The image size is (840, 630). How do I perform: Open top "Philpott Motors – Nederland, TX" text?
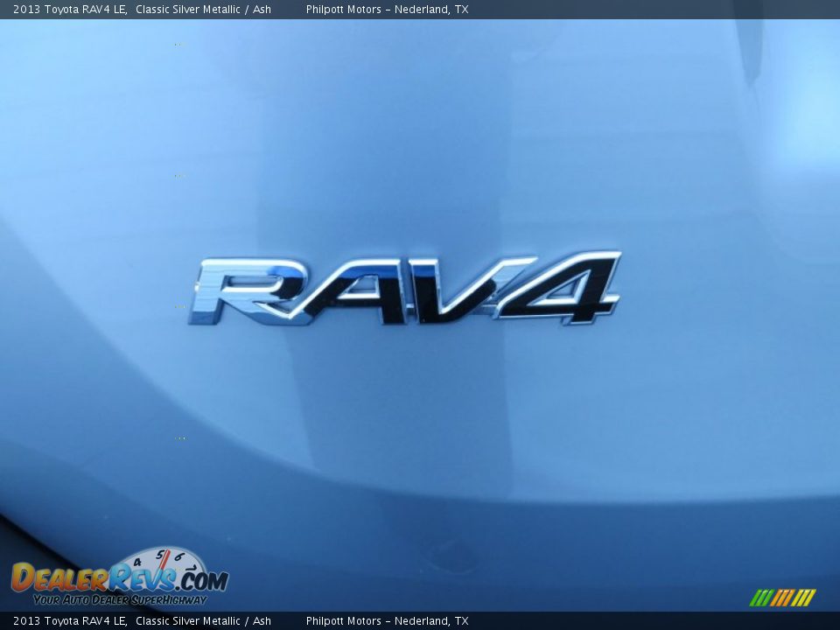tap(387, 10)
